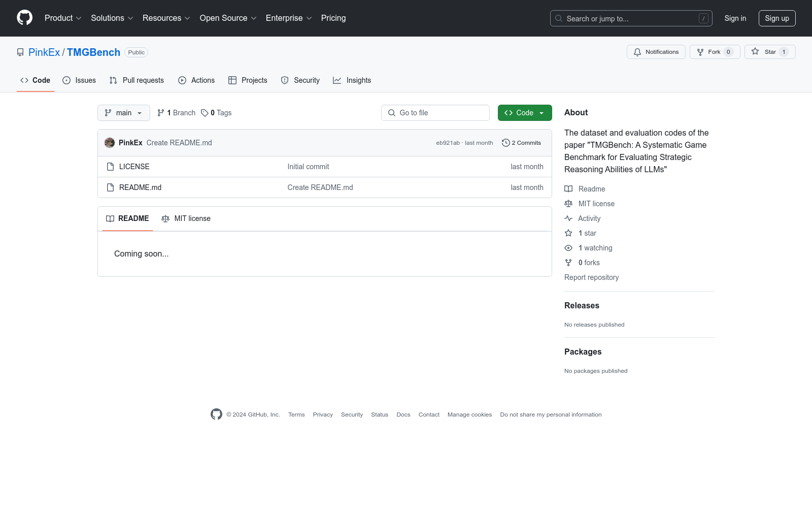812x508 pixels.
Task: Open the footer Privacy link
Action: [x=323, y=415]
